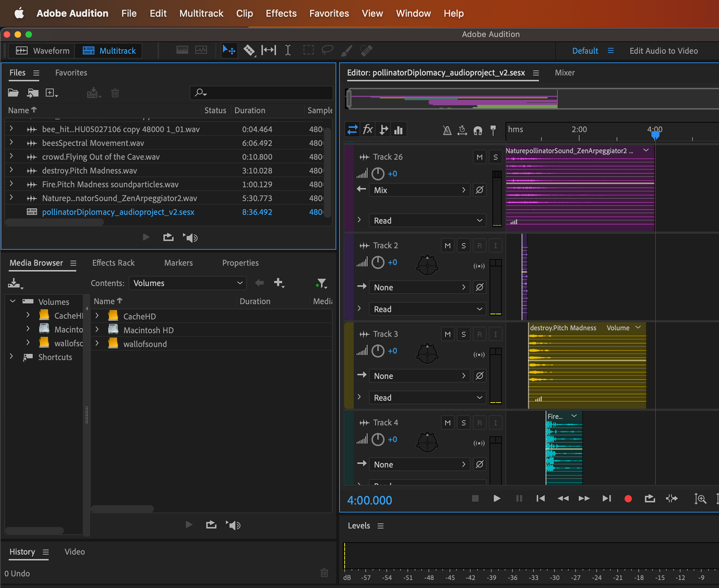Adjust Track 2 stereo pan knob
Image resolution: width=719 pixels, height=588 pixels.
point(427,265)
